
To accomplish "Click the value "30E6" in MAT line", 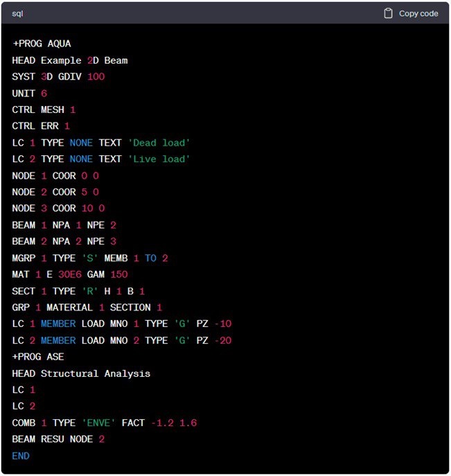I will (70, 274).
